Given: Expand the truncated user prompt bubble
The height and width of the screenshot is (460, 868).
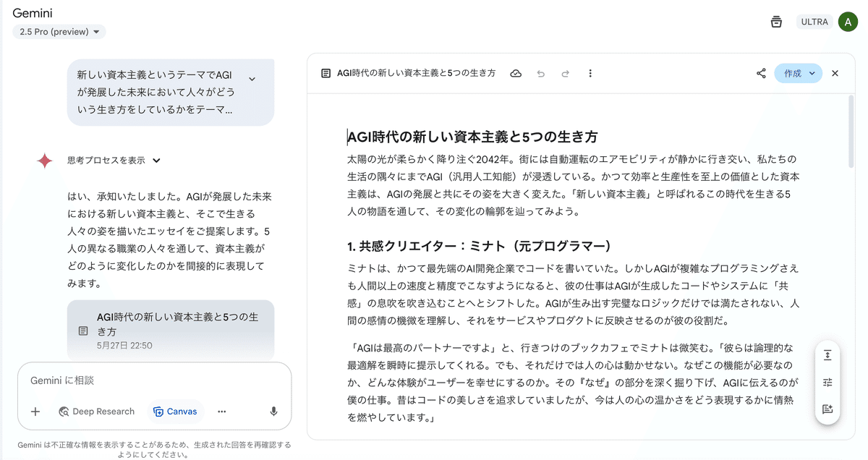Looking at the screenshot, I should pyautogui.click(x=252, y=79).
